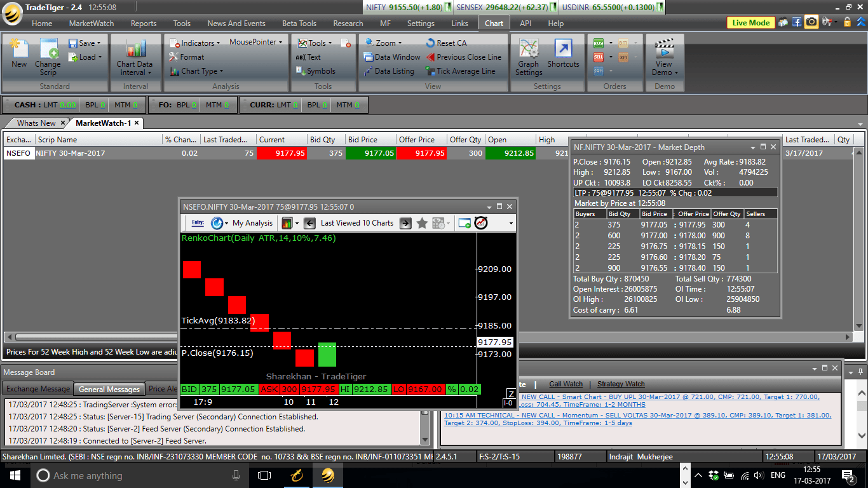This screenshot has width=868, height=488.
Task: Click the Facebook icon in the title area
Action: click(x=796, y=22)
